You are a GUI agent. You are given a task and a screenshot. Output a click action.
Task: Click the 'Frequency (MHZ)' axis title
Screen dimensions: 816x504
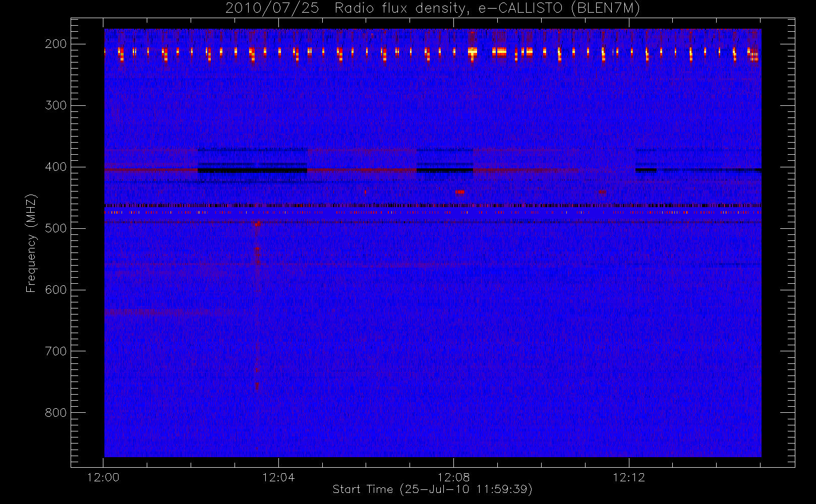(31, 243)
